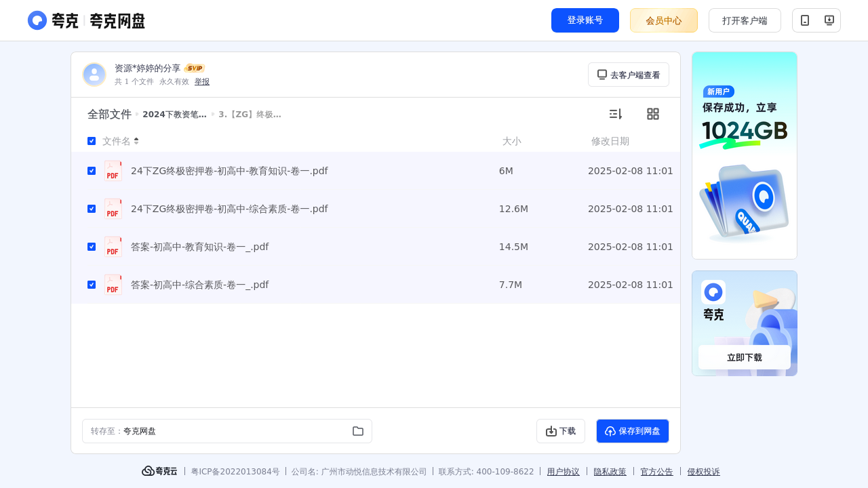The image size is (868, 488).
Task: Click 立即下载 in the Quark ad
Action: [745, 357]
